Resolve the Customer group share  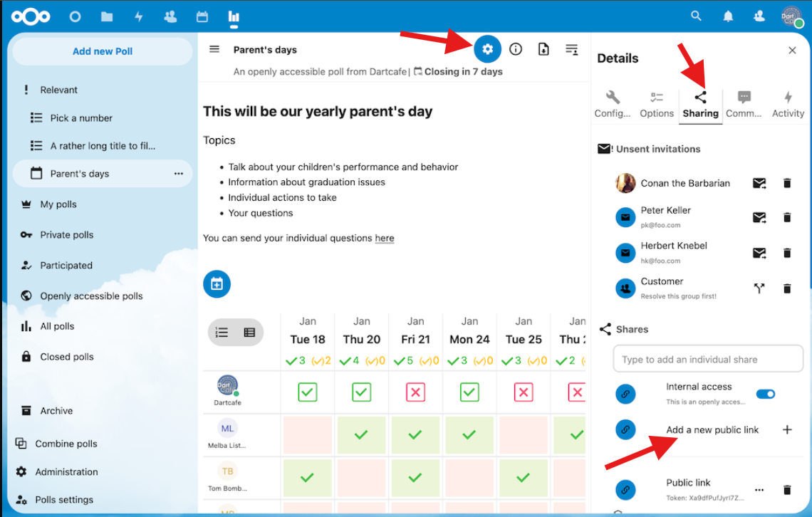759,288
